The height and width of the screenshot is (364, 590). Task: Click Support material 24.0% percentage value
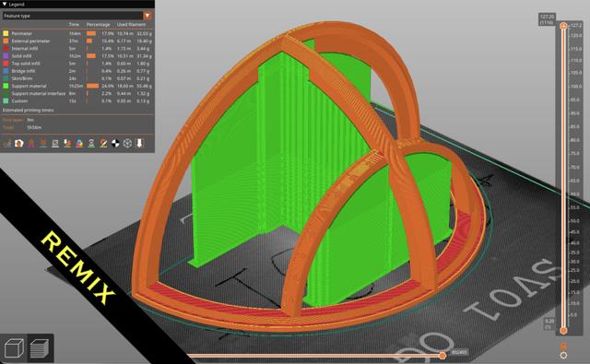108,86
